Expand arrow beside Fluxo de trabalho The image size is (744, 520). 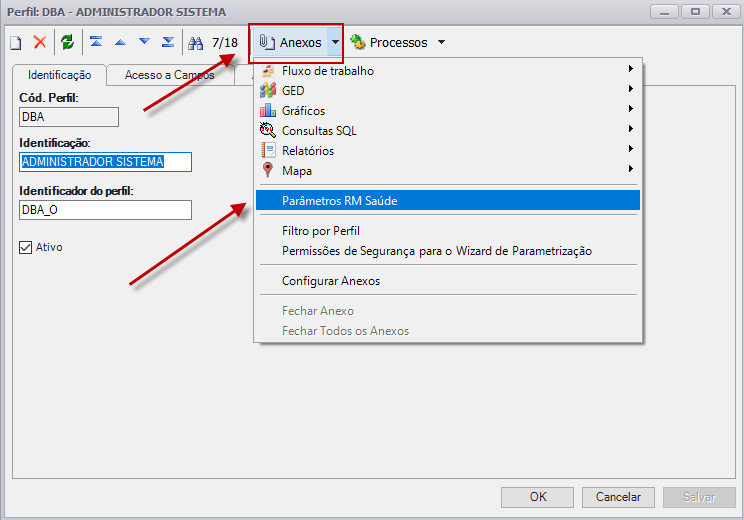(631, 69)
